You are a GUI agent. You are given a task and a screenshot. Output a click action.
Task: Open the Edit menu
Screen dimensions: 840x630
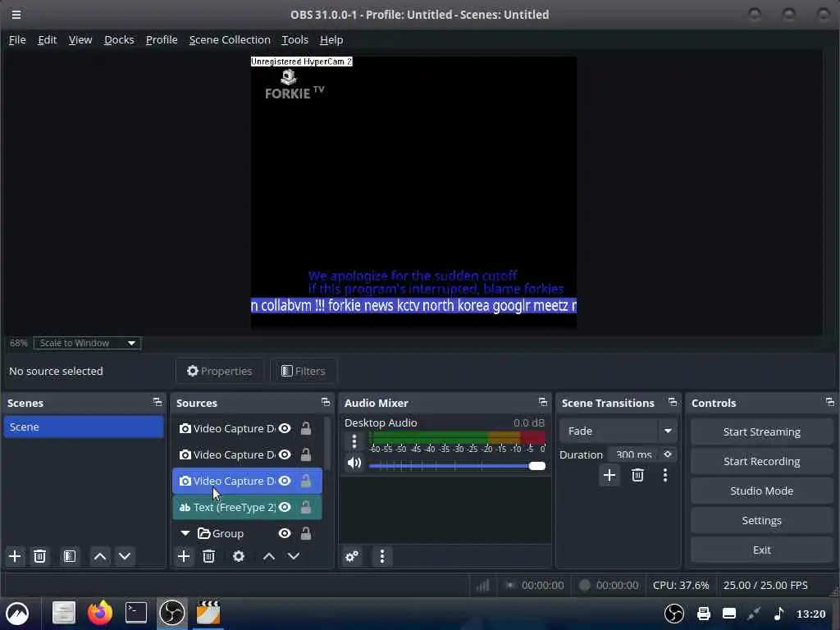[x=47, y=39]
